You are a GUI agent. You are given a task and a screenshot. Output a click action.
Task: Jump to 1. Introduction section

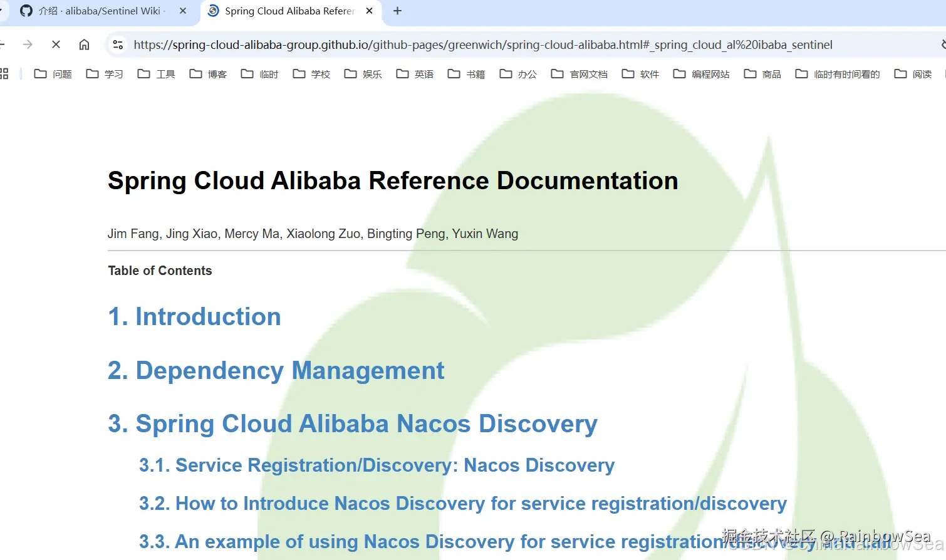click(x=194, y=316)
